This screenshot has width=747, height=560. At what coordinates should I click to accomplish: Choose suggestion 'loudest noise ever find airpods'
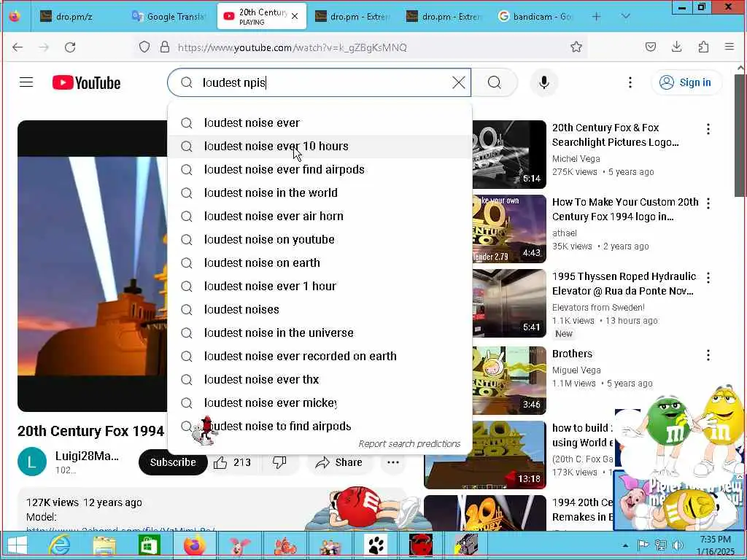tap(320, 169)
